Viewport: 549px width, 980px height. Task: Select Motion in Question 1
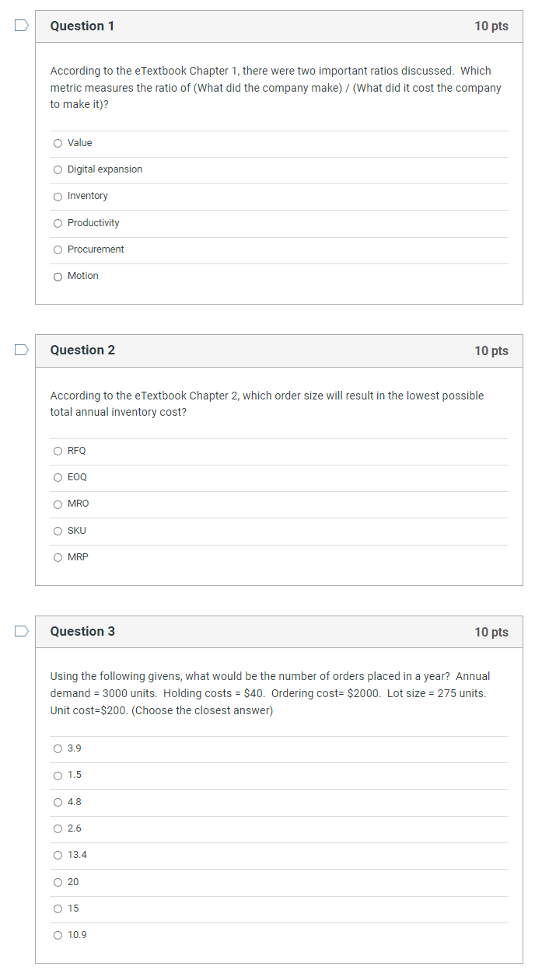coord(58,276)
